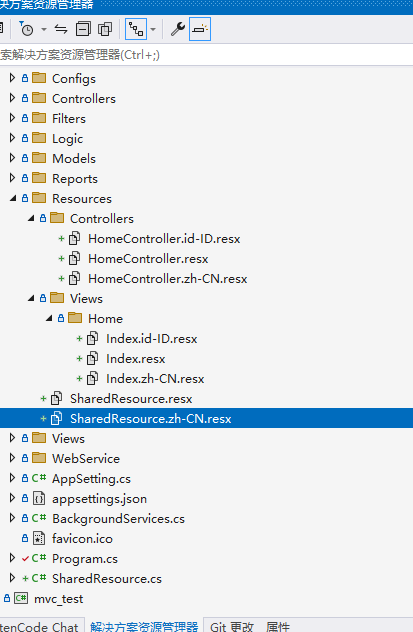Click Index.resx file icon
This screenshot has width=413, height=632.
[x=93, y=358]
